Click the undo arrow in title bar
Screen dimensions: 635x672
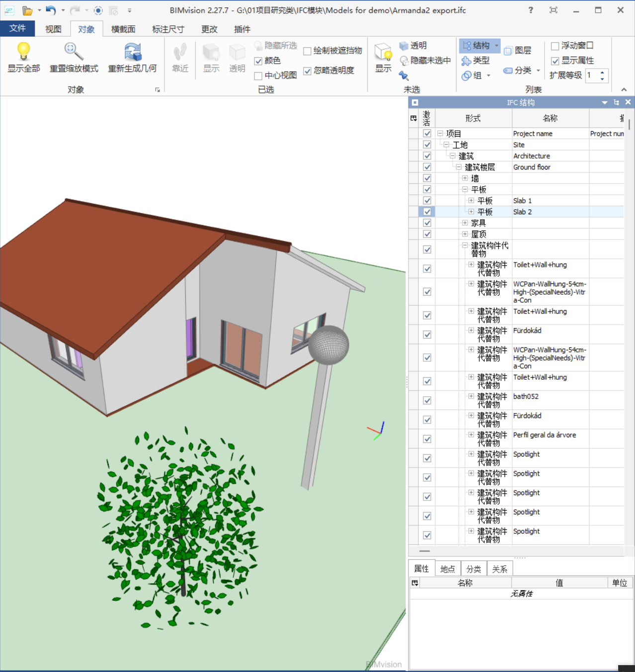(51, 10)
